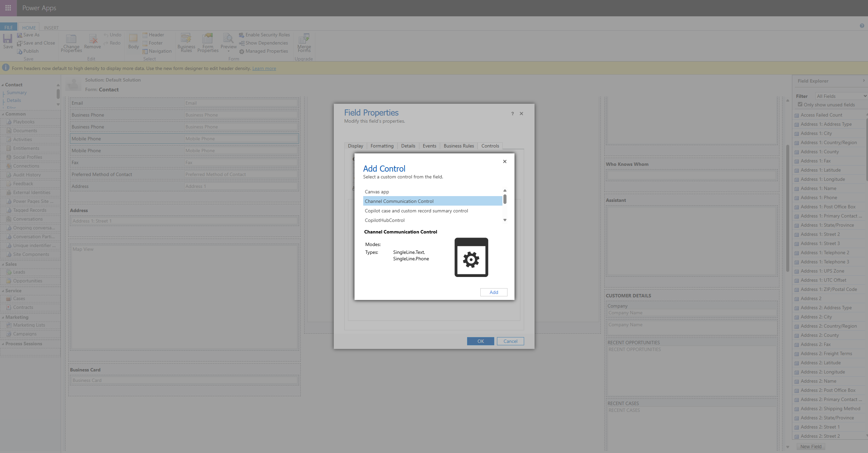The width and height of the screenshot is (868, 453).
Task: Click the Preview ribbon icon
Action: pos(228,39)
